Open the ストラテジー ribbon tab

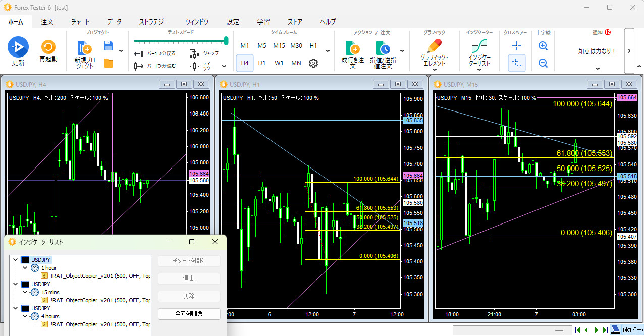point(153,22)
